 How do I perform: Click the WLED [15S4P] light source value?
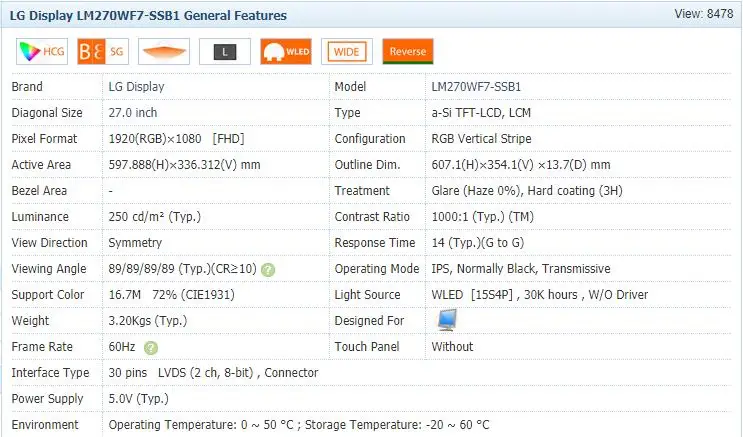pyautogui.click(x=540, y=295)
